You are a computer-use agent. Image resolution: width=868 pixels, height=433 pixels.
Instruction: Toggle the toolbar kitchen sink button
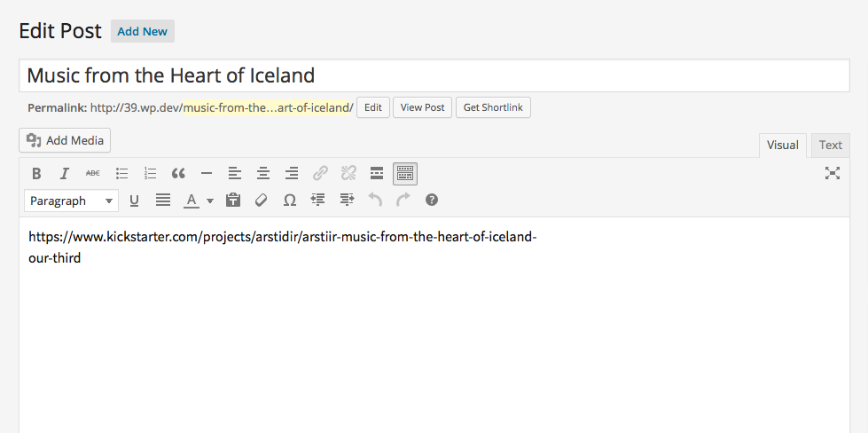click(x=405, y=174)
